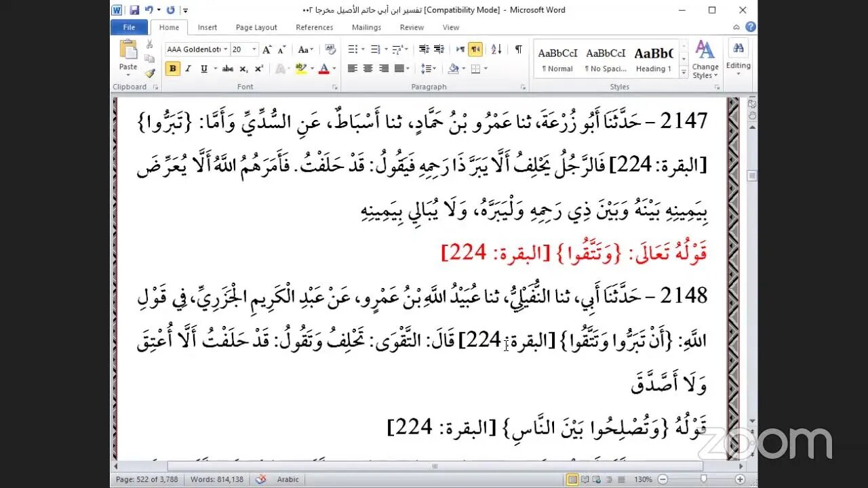Open the Customize Quick Access Toolbar menu
Image resolution: width=868 pixels, height=488 pixels.
pos(186,10)
